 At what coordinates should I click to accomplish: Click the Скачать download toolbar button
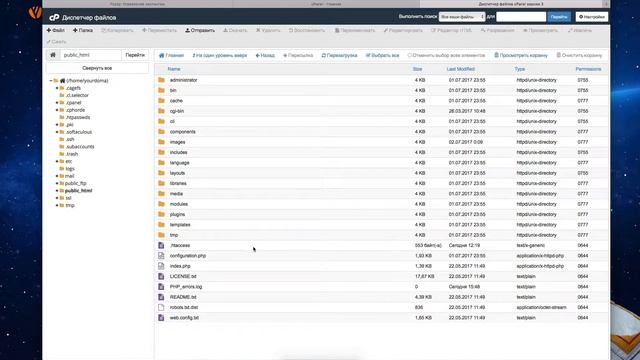coord(235,30)
